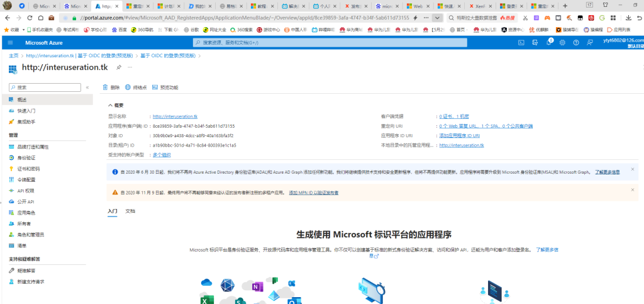This screenshot has width=644, height=304.
Task: Open the managed application link in local directory
Action: click(x=462, y=145)
